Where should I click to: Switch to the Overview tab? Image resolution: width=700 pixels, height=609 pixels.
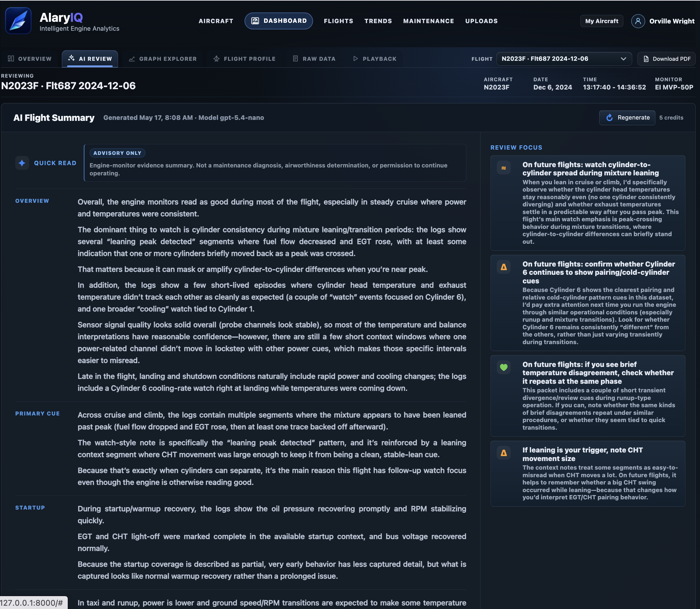pos(30,59)
